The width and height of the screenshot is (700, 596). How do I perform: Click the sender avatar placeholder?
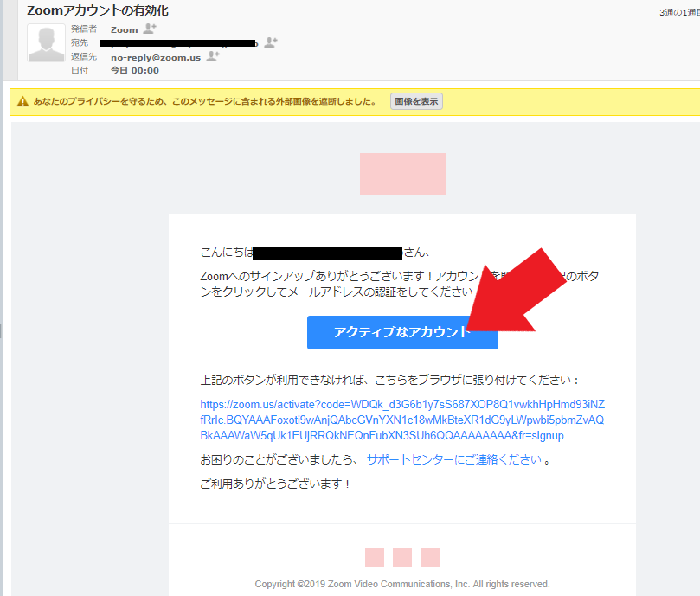point(46,43)
